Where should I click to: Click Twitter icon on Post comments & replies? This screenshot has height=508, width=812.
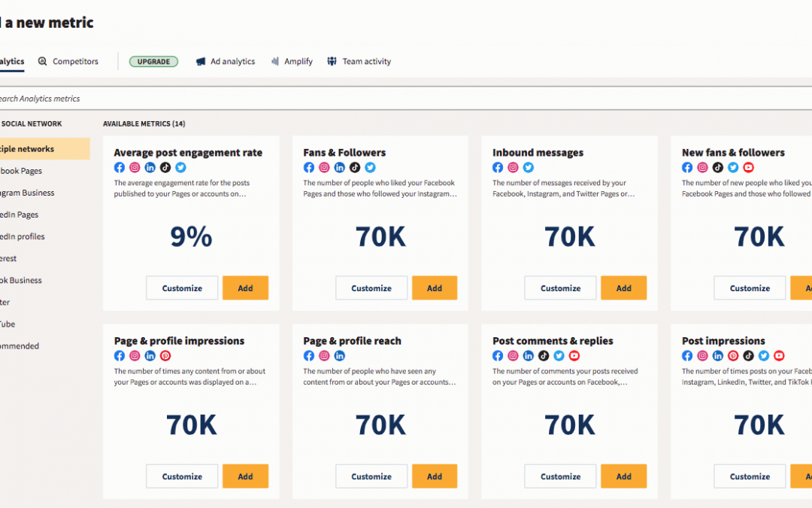point(559,355)
